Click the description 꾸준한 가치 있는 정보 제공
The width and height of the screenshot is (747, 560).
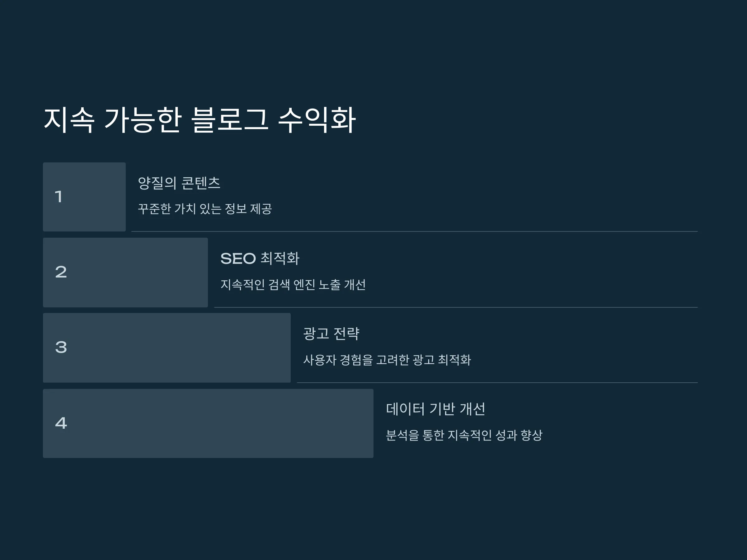click(x=205, y=209)
